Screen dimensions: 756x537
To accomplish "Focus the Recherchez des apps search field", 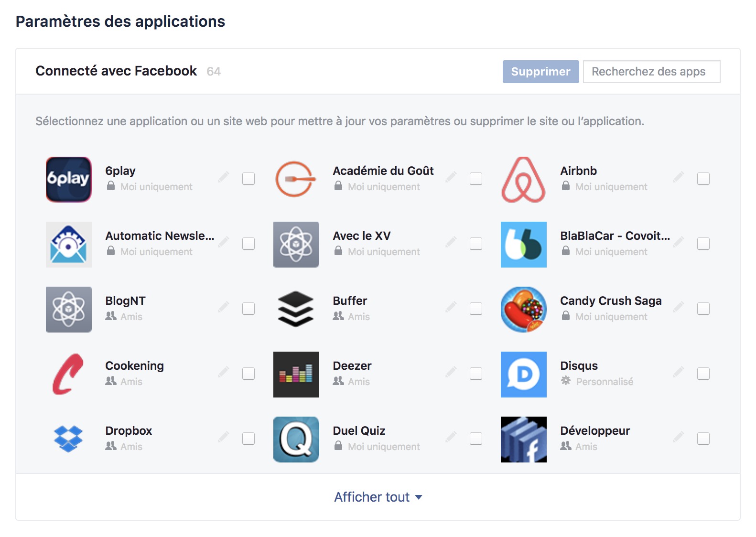I will (x=652, y=72).
